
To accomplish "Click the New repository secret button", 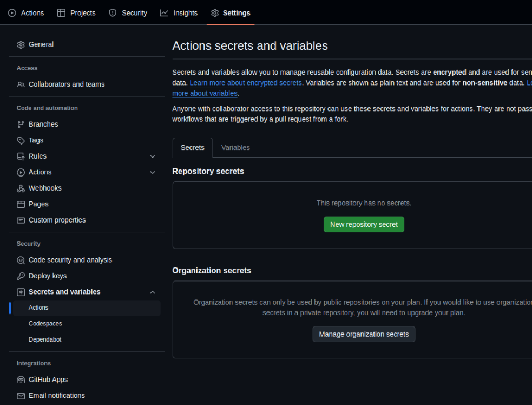I will pos(364,224).
